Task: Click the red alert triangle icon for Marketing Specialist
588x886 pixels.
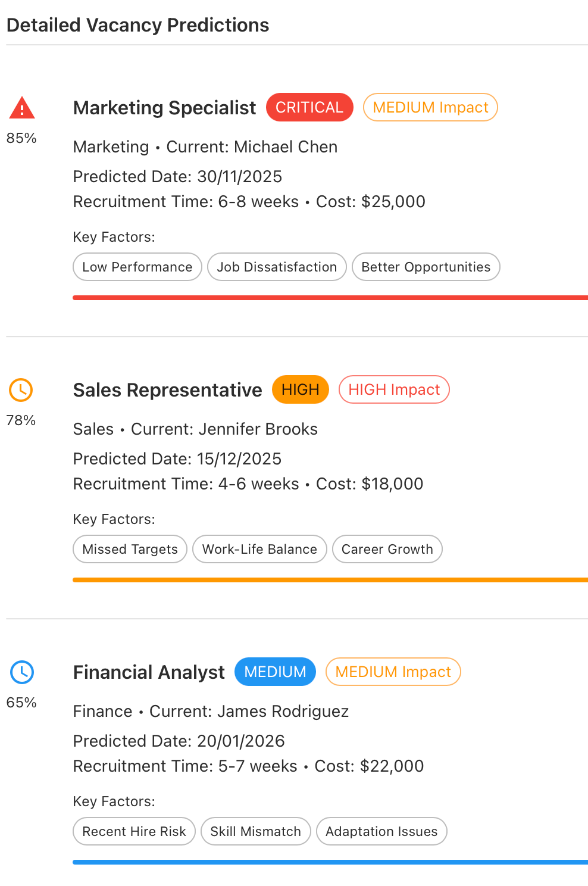Action: 21,107
